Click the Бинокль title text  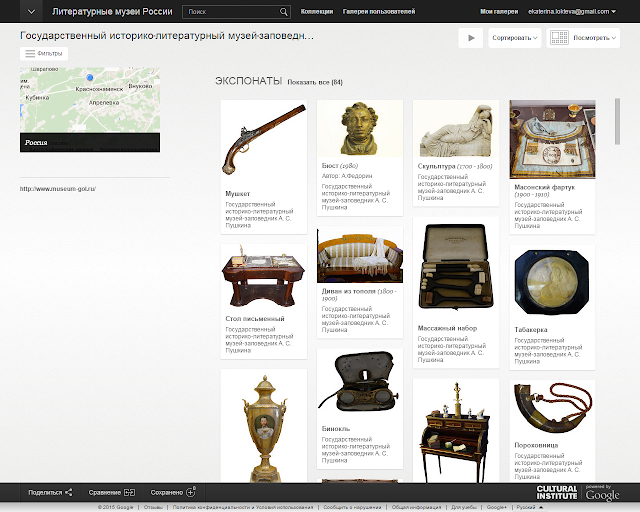[336, 429]
